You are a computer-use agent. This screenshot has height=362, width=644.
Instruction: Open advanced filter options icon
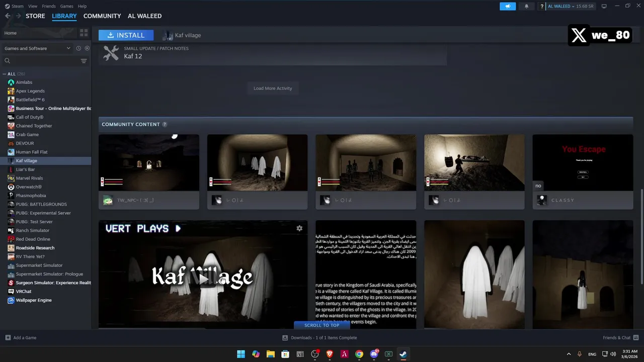coord(84,61)
